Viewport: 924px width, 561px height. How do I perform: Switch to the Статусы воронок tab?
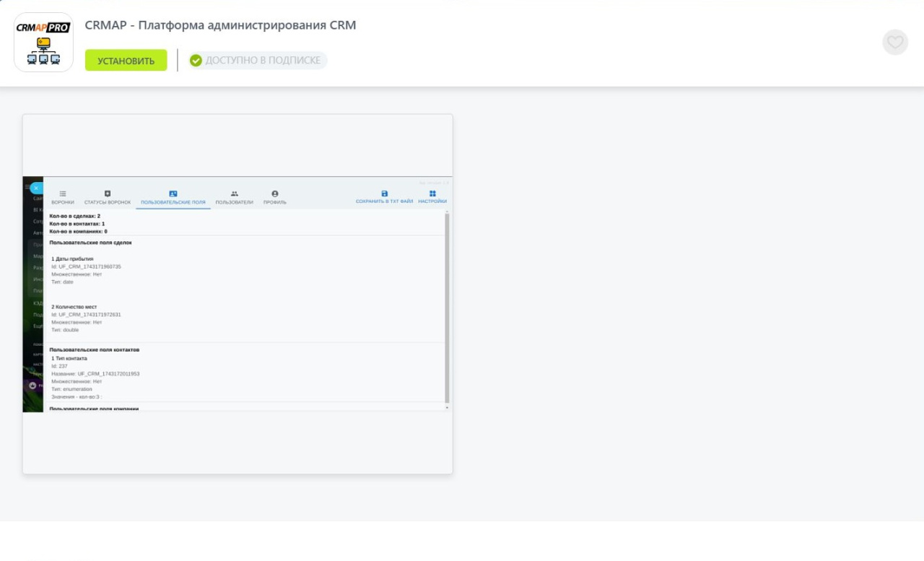(x=108, y=197)
